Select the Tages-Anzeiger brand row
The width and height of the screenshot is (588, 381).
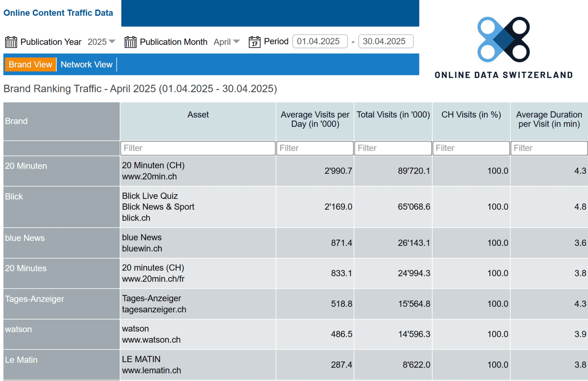[35, 299]
